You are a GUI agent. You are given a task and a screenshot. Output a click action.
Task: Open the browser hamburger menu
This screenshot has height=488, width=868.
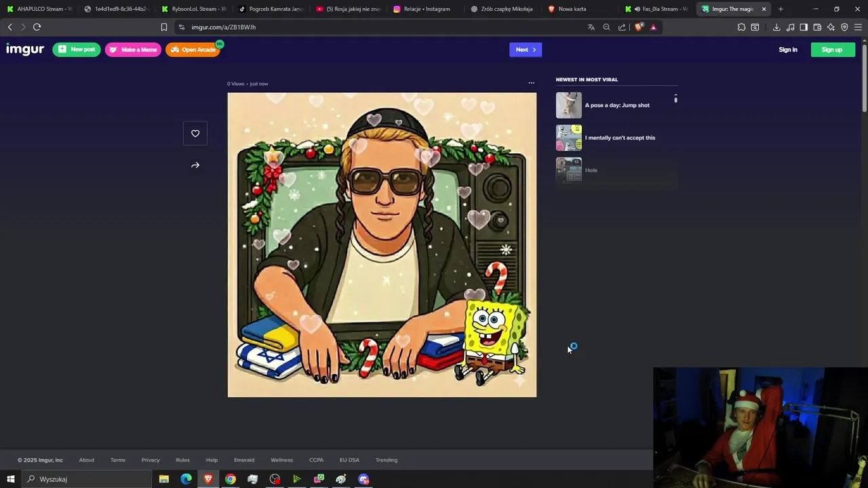858,27
